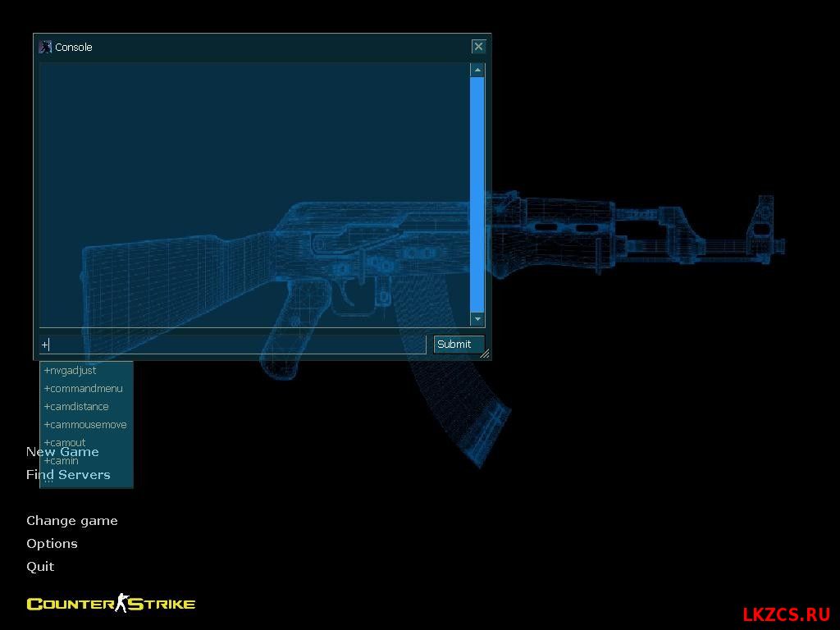Select +nvgadjust autocomplete suggestion
The width and height of the screenshot is (840, 630).
[86, 371]
